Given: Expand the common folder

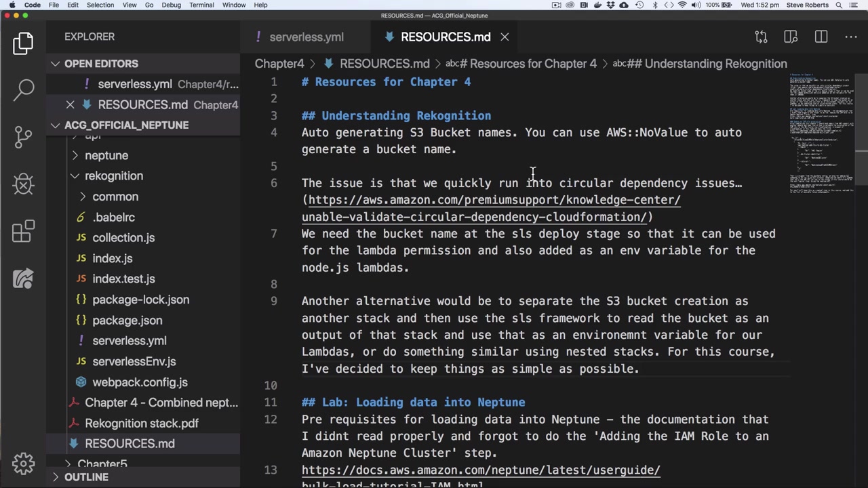Looking at the screenshot, I should click(x=115, y=197).
